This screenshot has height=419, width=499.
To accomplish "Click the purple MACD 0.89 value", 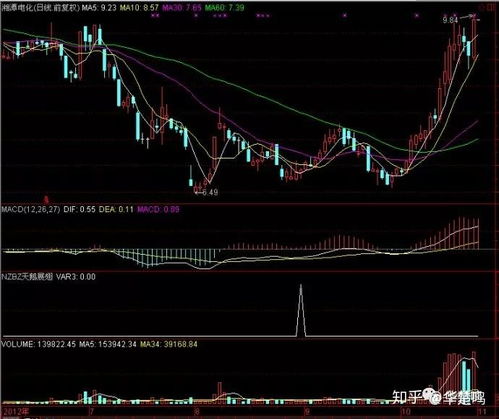I will pos(158,209).
